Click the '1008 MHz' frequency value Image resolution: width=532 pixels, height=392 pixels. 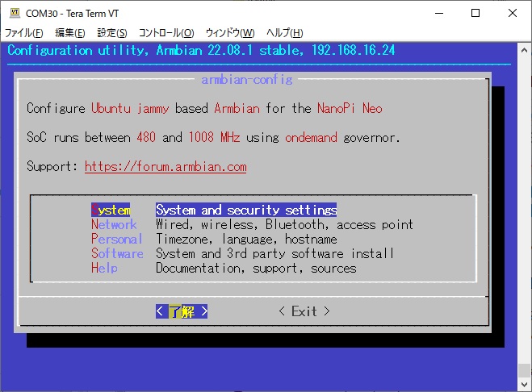click(x=214, y=137)
